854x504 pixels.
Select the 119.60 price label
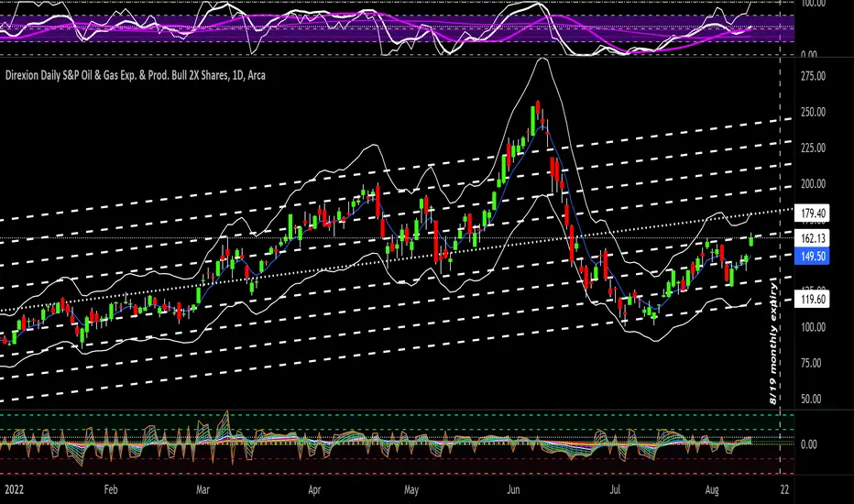[x=812, y=299]
